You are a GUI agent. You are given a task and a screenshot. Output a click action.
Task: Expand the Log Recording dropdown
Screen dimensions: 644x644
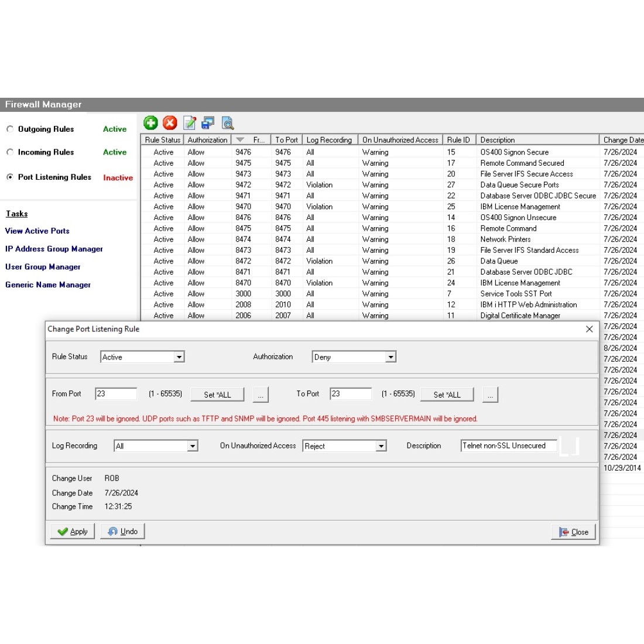[x=193, y=446]
